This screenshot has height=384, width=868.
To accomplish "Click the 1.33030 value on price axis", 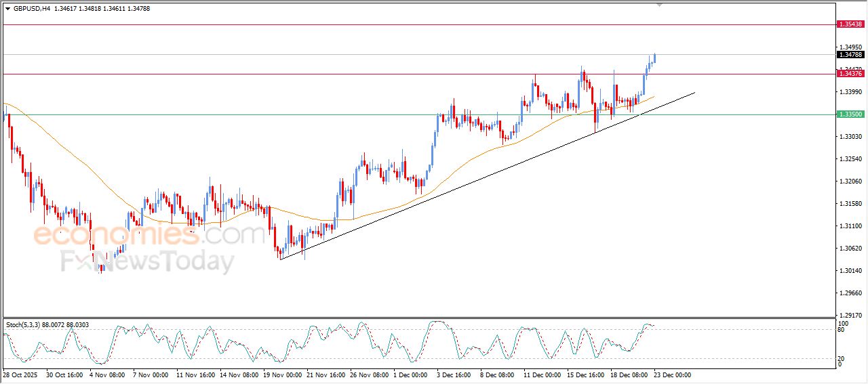I will click(x=850, y=137).
